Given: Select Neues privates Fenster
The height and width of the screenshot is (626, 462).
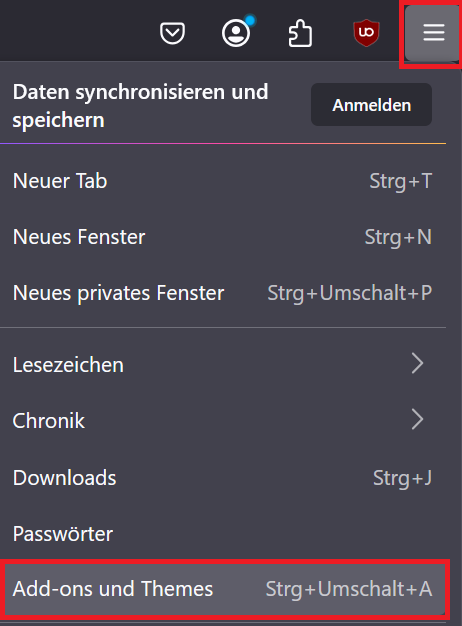Looking at the screenshot, I should pyautogui.click(x=223, y=293).
